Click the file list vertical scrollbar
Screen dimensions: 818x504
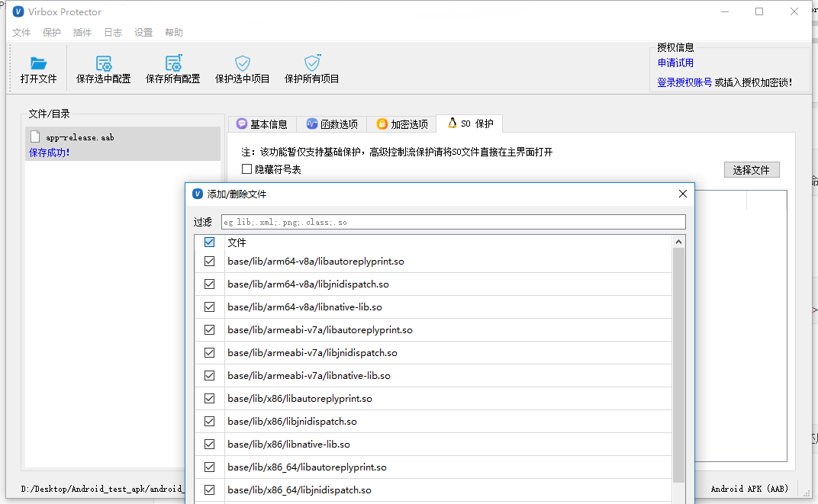(678, 366)
